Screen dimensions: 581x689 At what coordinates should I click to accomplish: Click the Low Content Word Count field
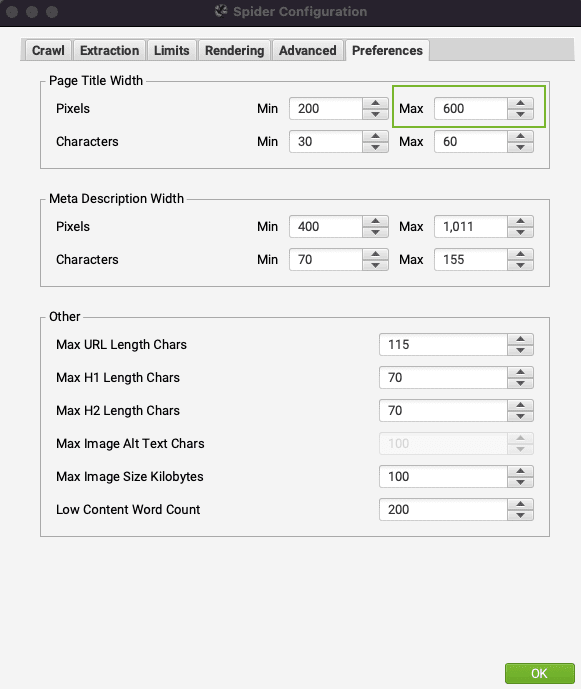443,509
